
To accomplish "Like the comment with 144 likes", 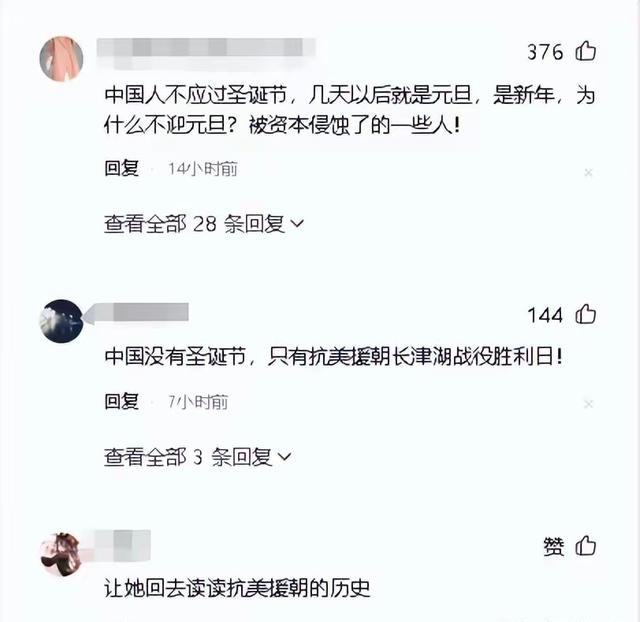I will pos(586,314).
